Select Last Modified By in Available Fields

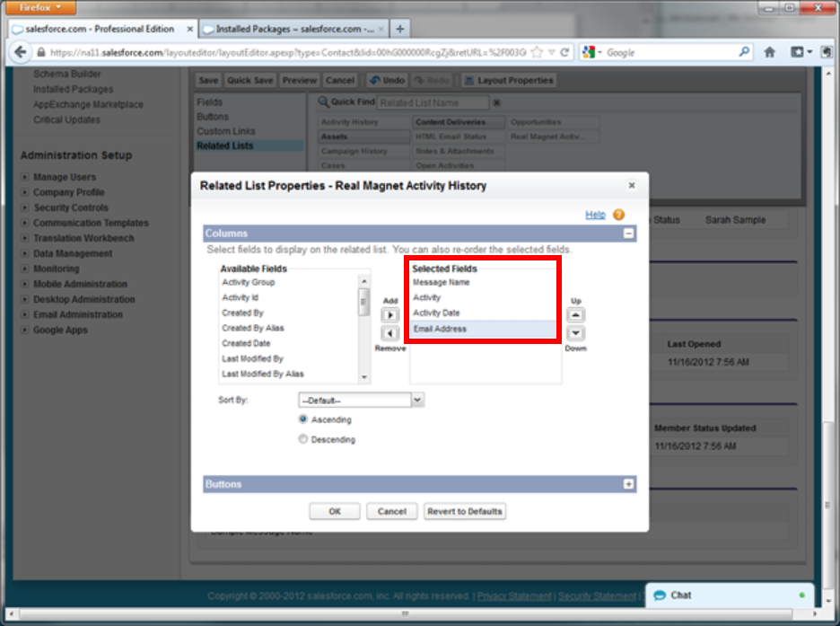point(252,358)
